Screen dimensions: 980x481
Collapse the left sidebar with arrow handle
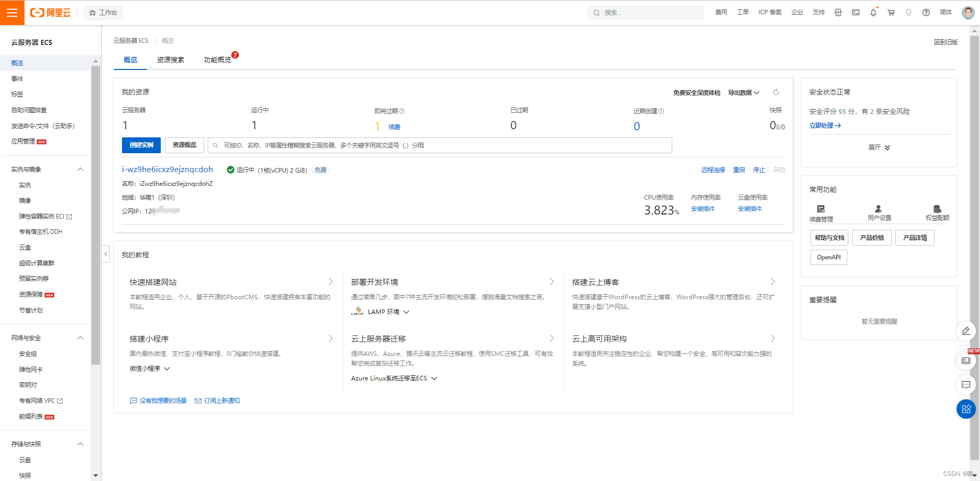coord(106,254)
